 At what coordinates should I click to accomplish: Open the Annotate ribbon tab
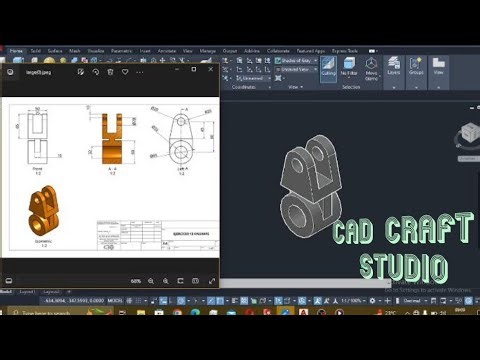click(x=167, y=51)
